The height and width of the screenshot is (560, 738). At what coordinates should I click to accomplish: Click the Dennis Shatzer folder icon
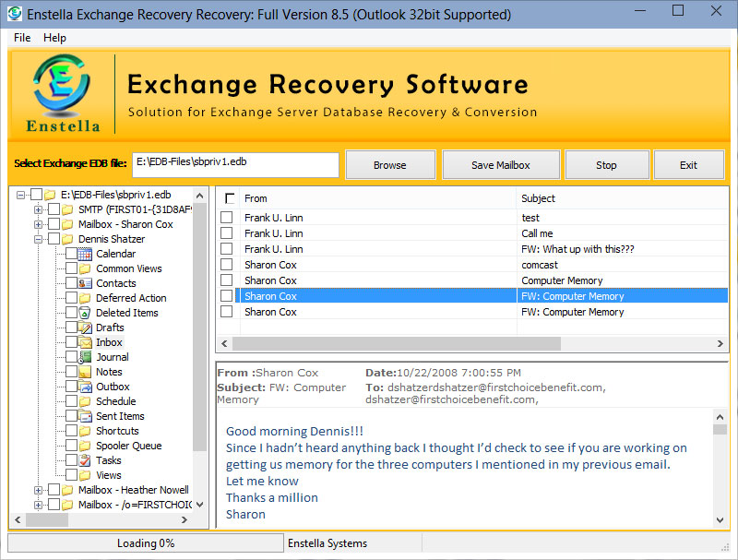coord(67,239)
